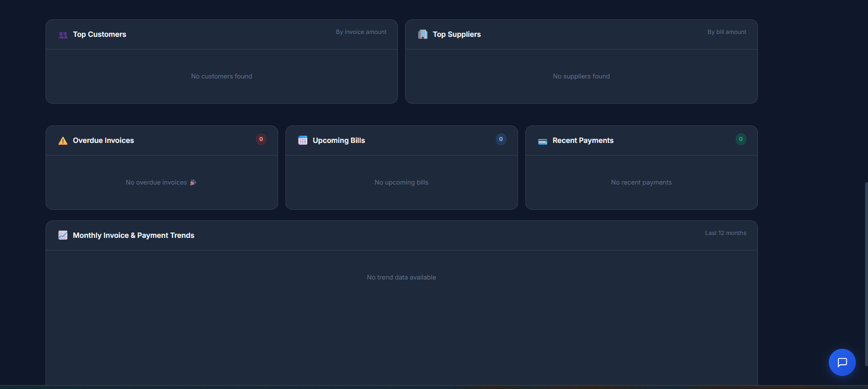Image resolution: width=868 pixels, height=389 pixels.
Task: Click the Recent Payments heading text
Action: pyautogui.click(x=583, y=140)
